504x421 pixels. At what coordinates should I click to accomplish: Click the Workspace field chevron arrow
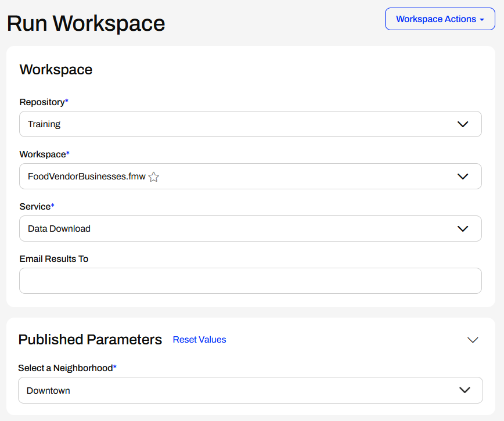click(x=463, y=177)
